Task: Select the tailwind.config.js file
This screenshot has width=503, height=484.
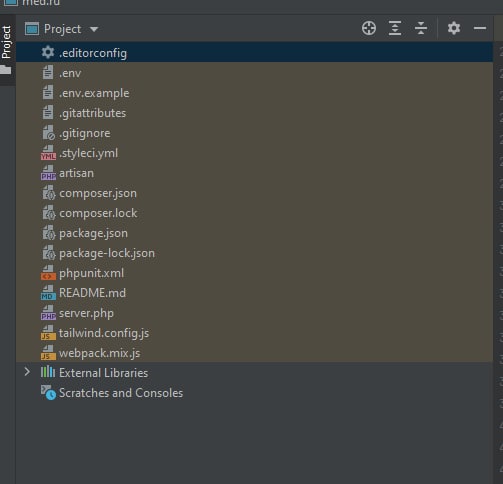Action: 254,333
